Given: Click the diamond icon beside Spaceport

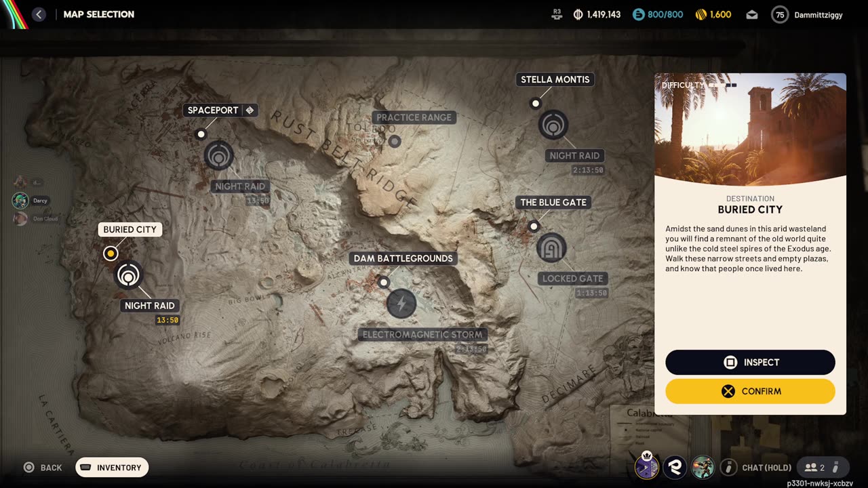Looking at the screenshot, I should pyautogui.click(x=250, y=110).
